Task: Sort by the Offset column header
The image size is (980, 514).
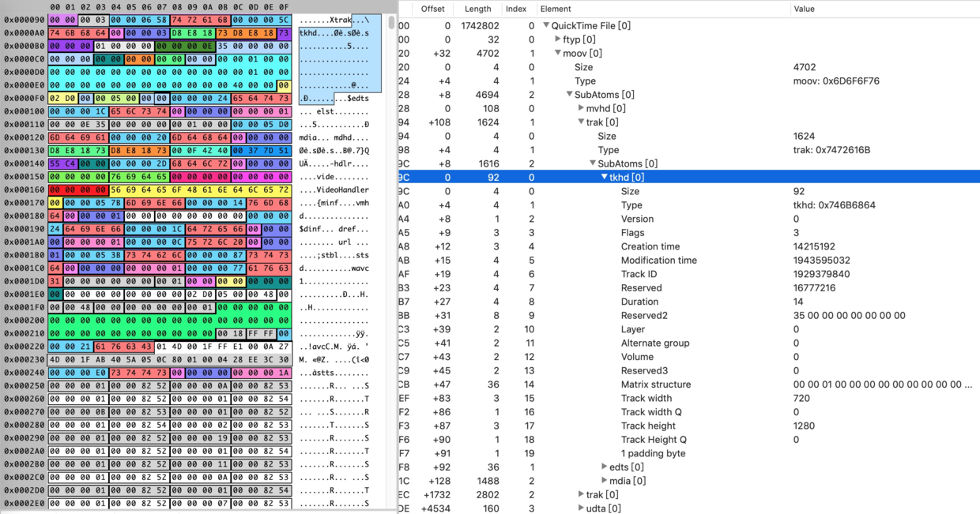Action: point(433,9)
